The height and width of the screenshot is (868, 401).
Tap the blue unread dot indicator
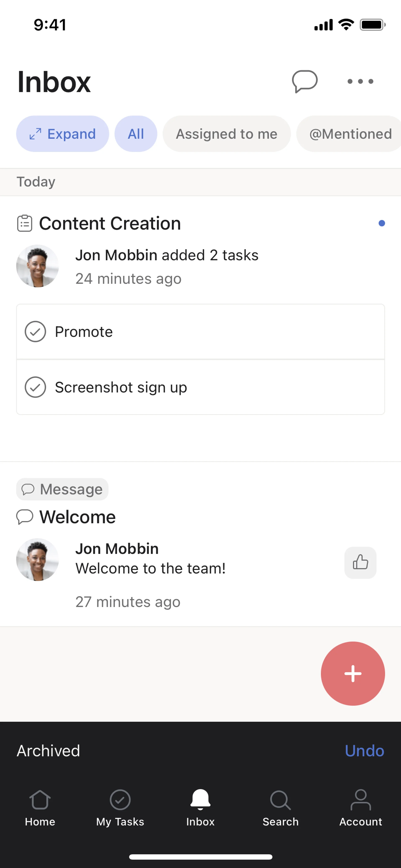coord(381,223)
